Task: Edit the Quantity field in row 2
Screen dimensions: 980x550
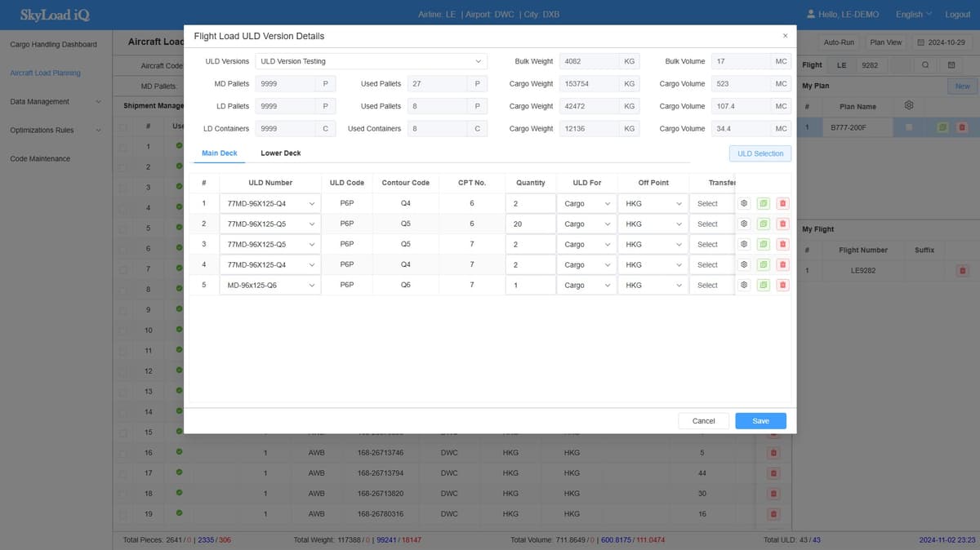Action: (530, 224)
